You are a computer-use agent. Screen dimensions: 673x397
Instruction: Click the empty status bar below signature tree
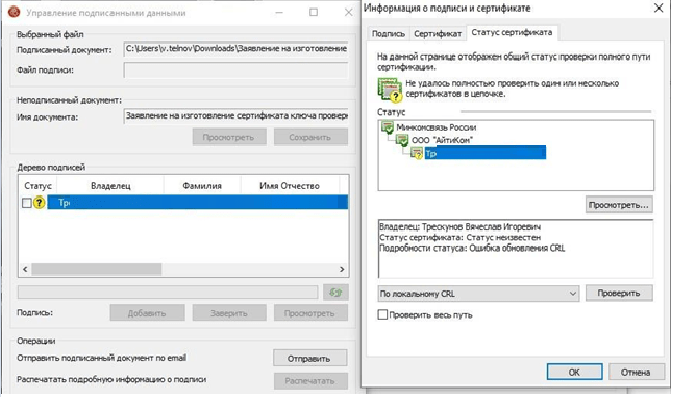tap(168, 292)
